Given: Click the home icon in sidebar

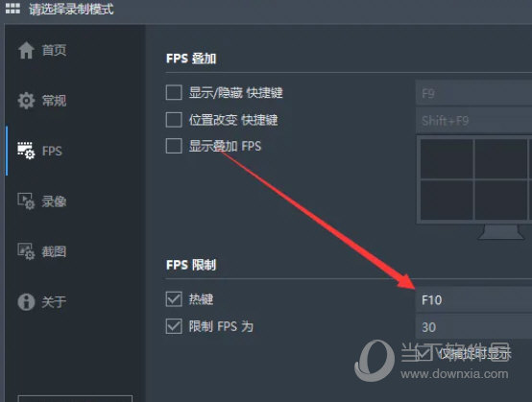Looking at the screenshot, I should (x=26, y=50).
